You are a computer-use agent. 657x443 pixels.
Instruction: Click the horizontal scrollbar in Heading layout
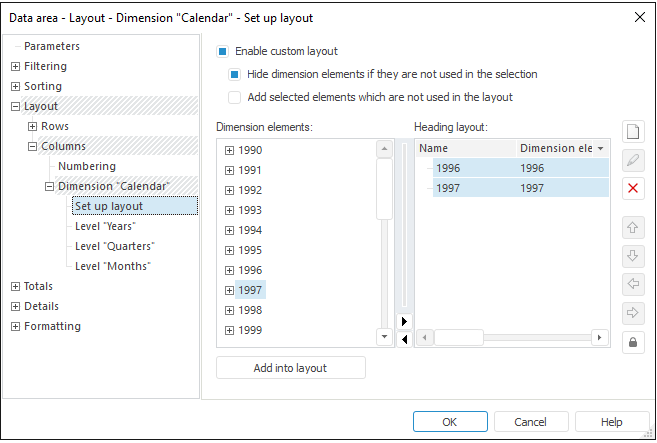[510, 338]
